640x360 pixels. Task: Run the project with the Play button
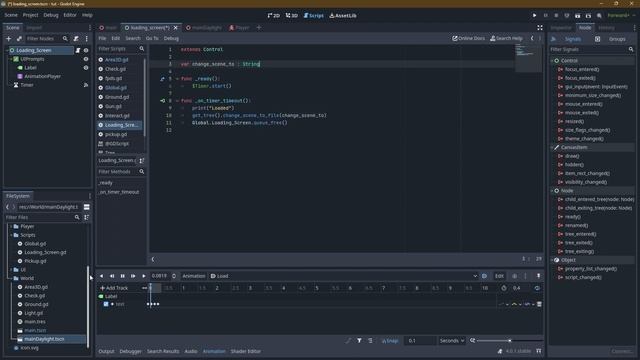(534, 16)
